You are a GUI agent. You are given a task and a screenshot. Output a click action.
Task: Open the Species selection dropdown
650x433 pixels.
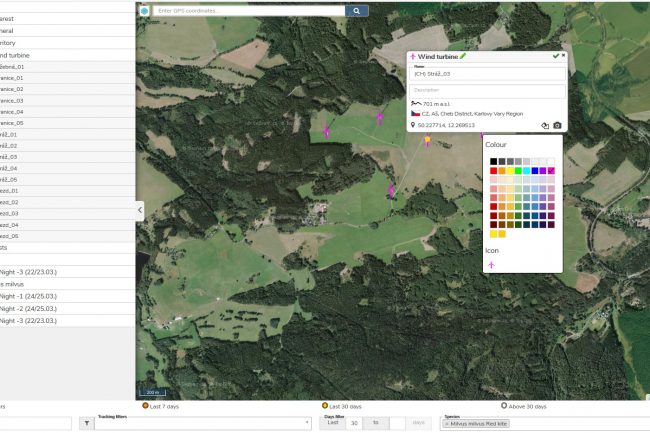pyautogui.click(x=540, y=423)
